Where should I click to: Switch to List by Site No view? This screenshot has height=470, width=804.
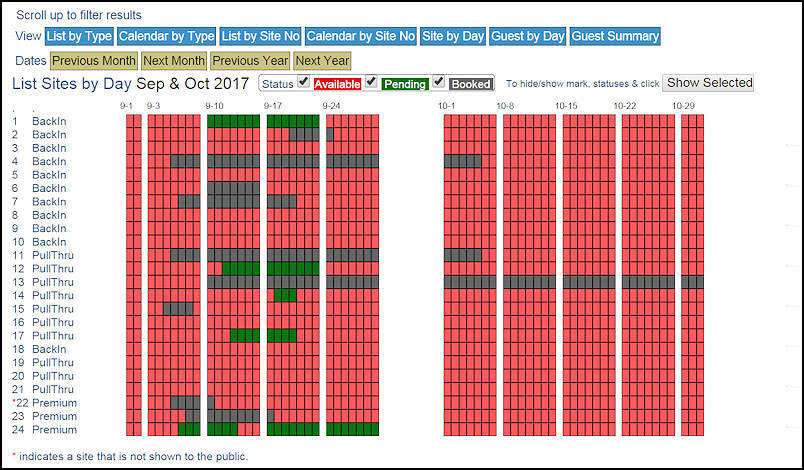point(260,36)
